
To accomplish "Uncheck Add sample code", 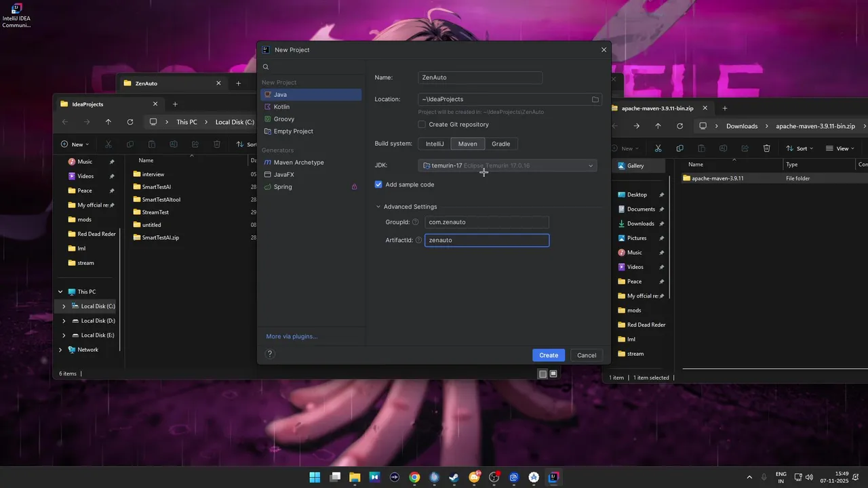I will (x=378, y=184).
